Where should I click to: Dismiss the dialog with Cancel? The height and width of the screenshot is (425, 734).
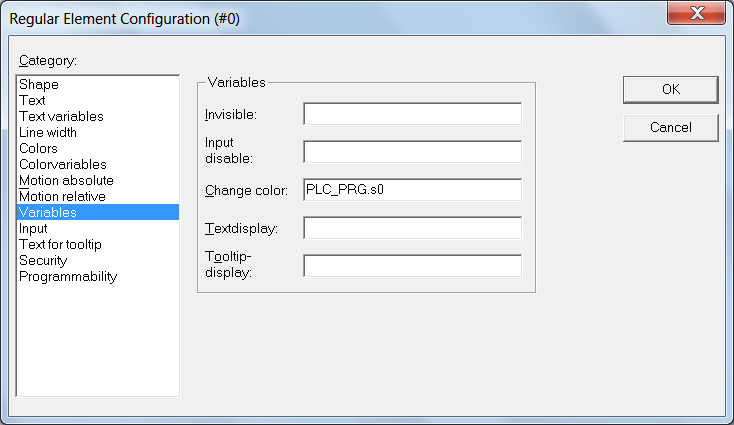671,127
